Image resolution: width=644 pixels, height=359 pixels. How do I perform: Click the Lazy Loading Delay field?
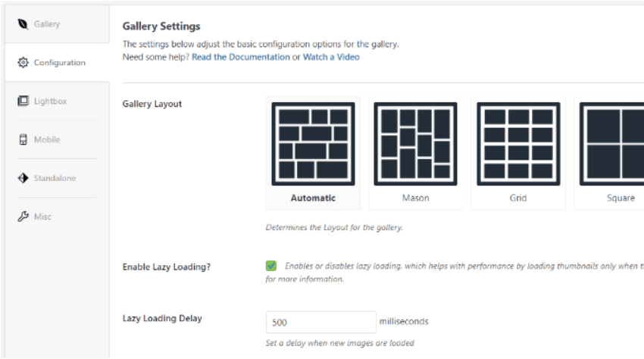[320, 322]
